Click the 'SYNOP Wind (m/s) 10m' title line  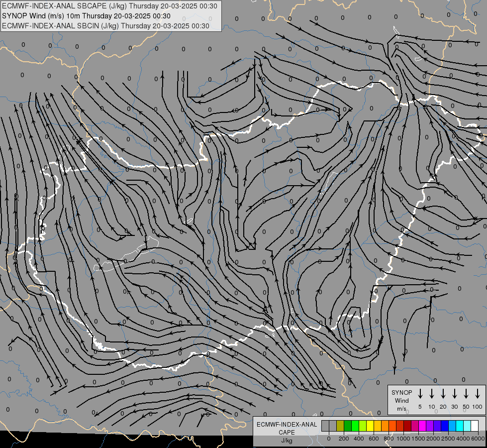(x=86, y=16)
